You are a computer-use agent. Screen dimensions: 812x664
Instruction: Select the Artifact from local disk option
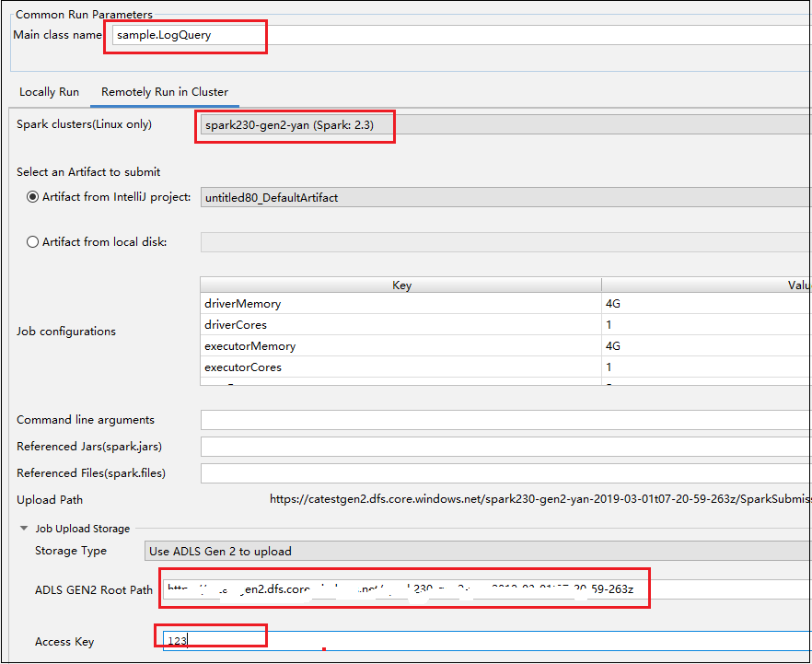(x=32, y=241)
